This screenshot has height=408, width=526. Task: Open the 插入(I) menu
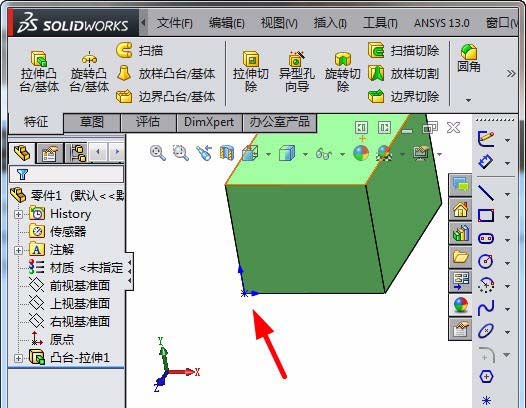(330, 23)
